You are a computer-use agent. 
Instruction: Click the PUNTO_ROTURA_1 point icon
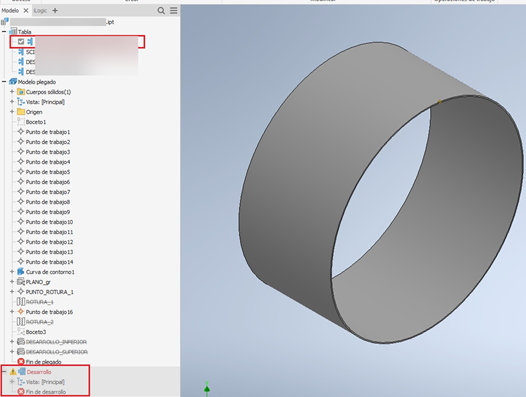point(21,292)
